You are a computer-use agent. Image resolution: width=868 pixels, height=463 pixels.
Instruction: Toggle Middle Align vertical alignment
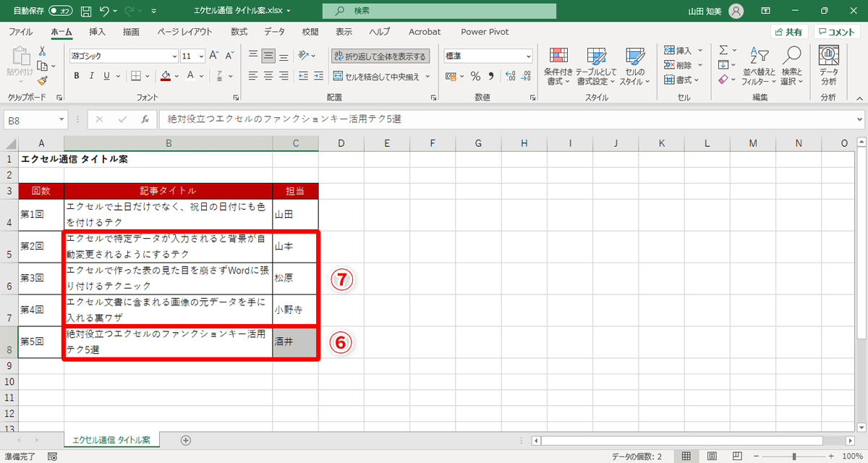(x=268, y=55)
